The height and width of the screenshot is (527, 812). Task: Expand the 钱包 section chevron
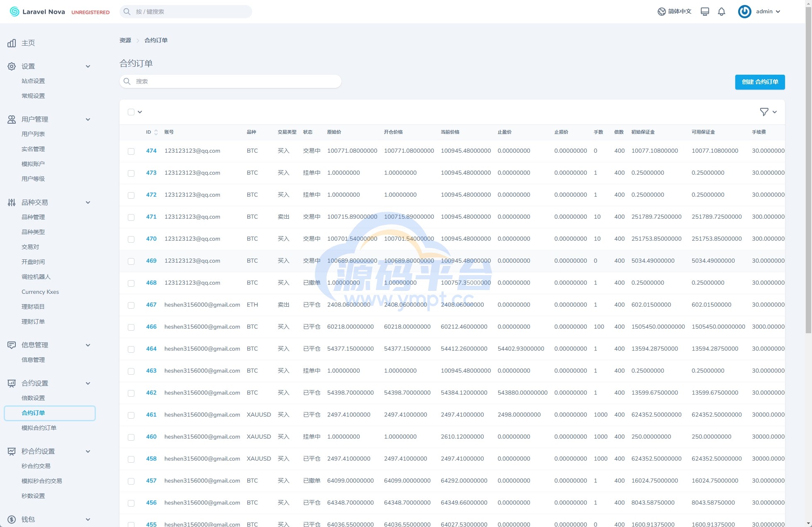point(88,520)
